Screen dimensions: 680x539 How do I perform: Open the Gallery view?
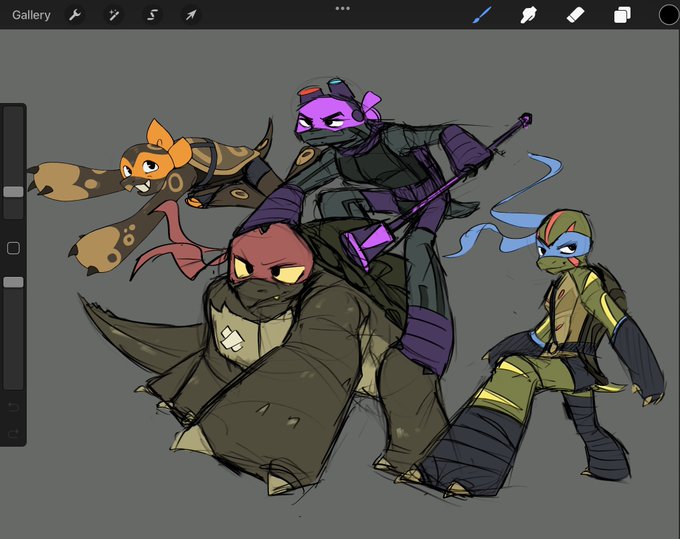coord(31,15)
